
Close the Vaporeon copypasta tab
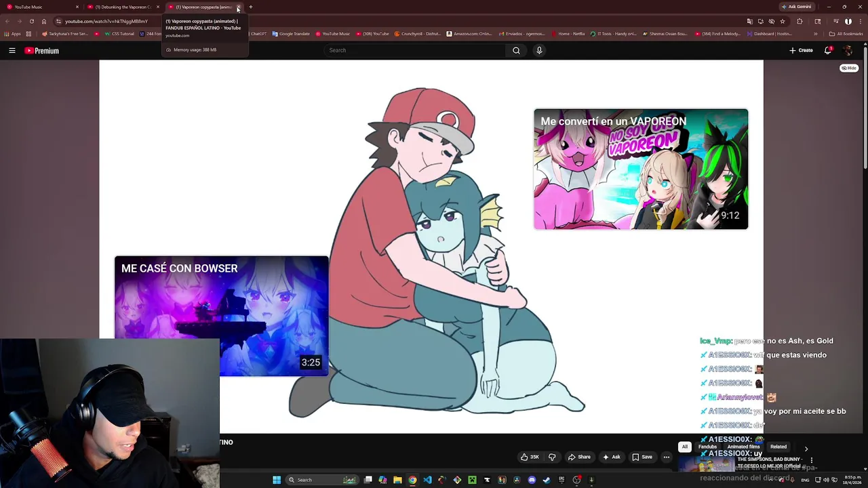coord(238,7)
